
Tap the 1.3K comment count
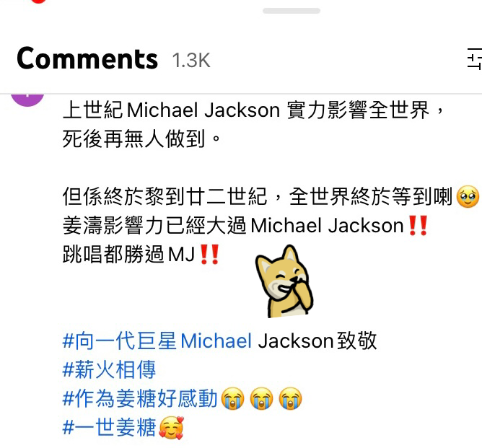tap(191, 60)
